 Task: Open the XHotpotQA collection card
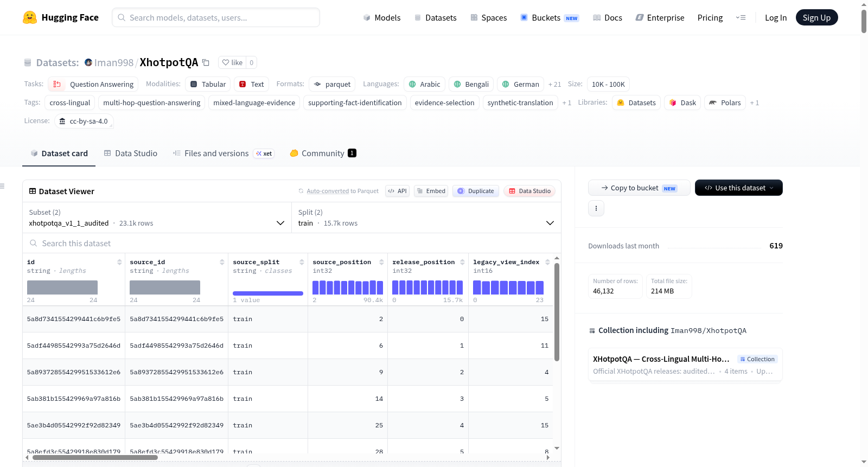point(685,364)
